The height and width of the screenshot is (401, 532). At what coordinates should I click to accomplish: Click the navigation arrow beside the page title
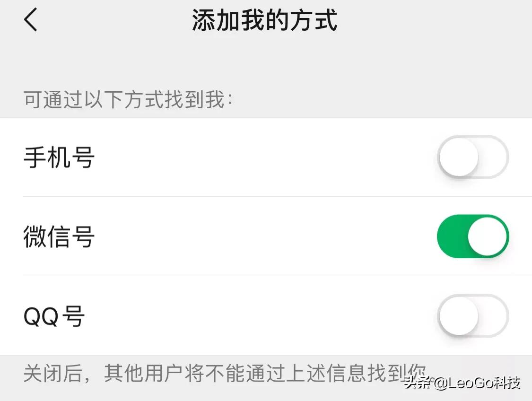[x=30, y=21]
